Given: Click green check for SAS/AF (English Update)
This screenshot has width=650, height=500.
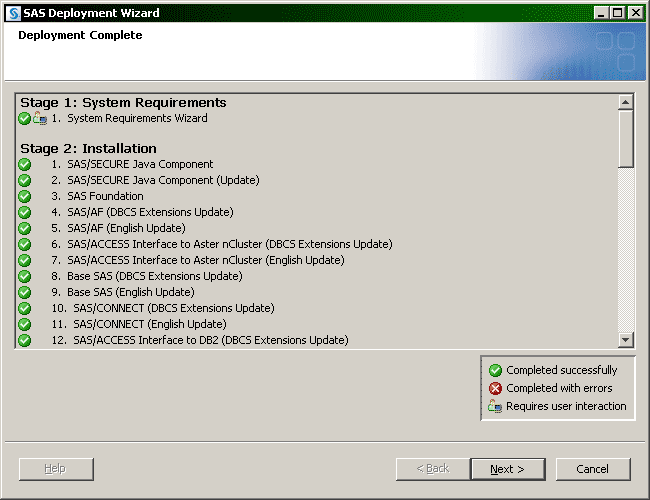Looking at the screenshot, I should (x=24, y=228).
